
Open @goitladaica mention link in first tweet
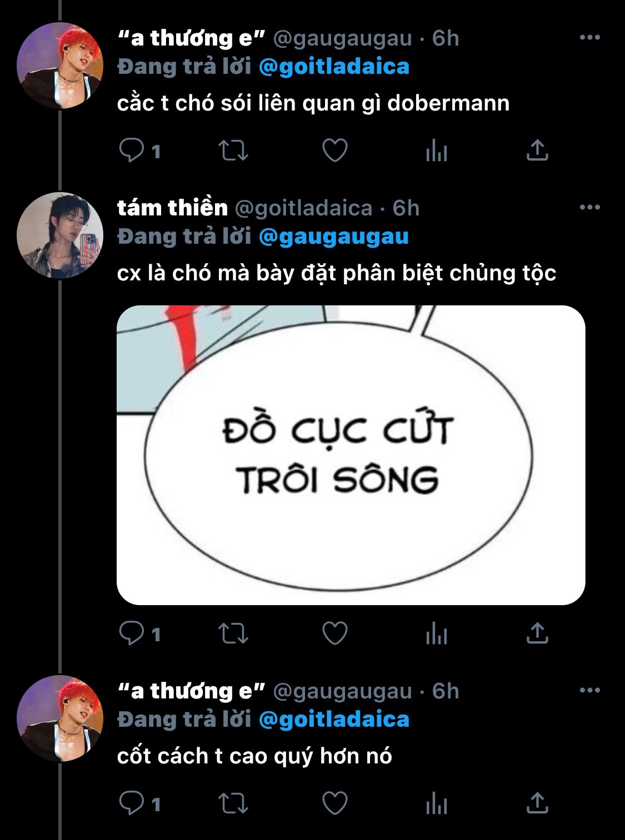[334, 67]
